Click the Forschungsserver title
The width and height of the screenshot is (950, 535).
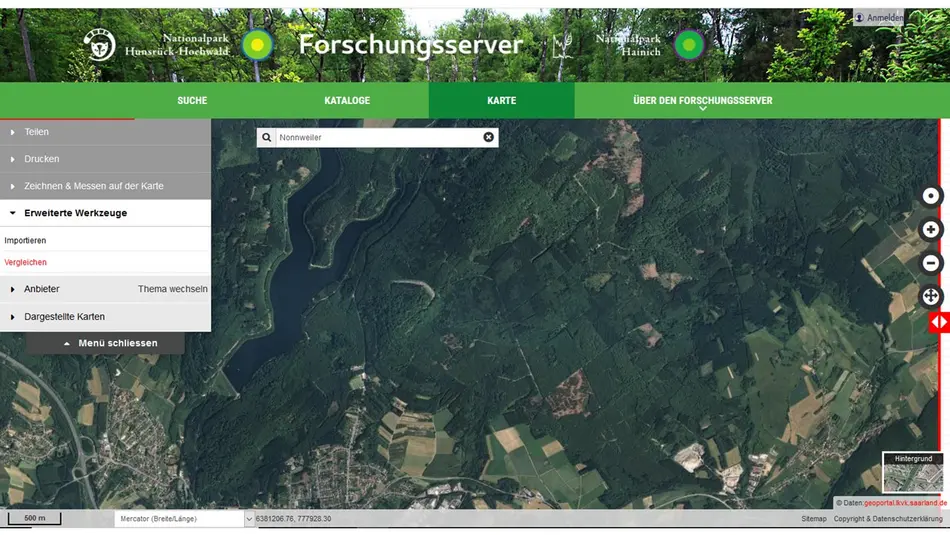tap(410, 45)
